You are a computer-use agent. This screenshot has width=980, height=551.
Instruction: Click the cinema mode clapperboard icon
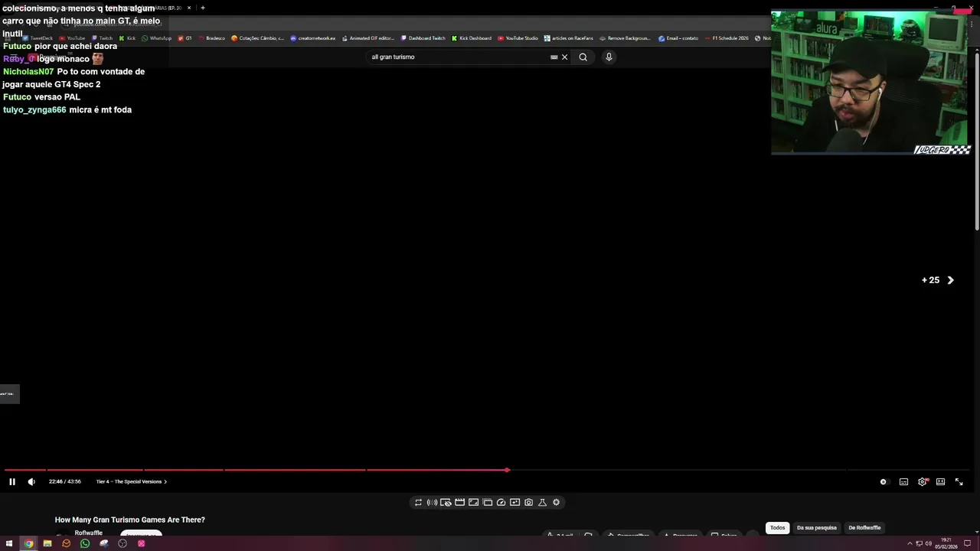coord(459,502)
